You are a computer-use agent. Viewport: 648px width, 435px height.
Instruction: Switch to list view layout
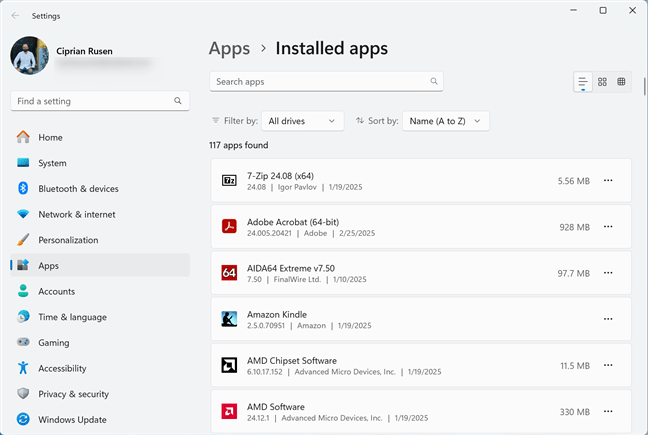(x=583, y=82)
